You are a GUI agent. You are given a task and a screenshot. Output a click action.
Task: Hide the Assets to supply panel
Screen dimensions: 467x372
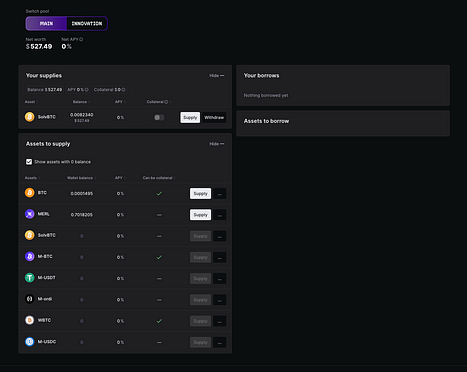pos(217,144)
